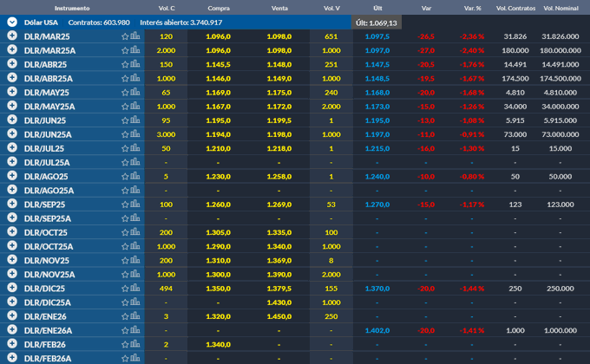Screen dimensions: 590x364
Task: Open the chart icon for DLR/OCT25
Action: click(135, 232)
